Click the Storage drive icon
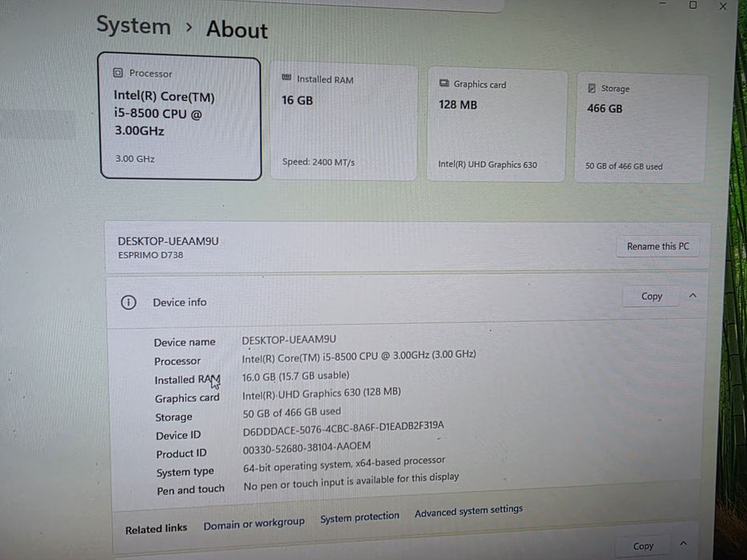Screen dimensions: 747x560 (592, 88)
